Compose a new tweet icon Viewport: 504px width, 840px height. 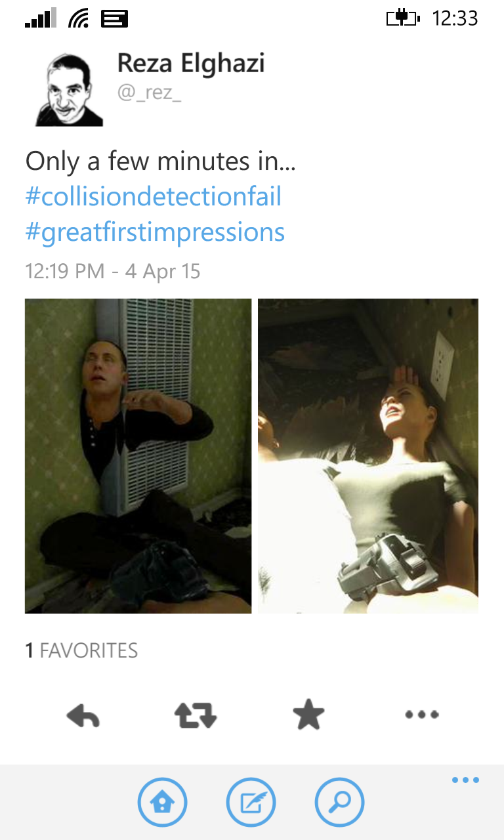coord(251,802)
